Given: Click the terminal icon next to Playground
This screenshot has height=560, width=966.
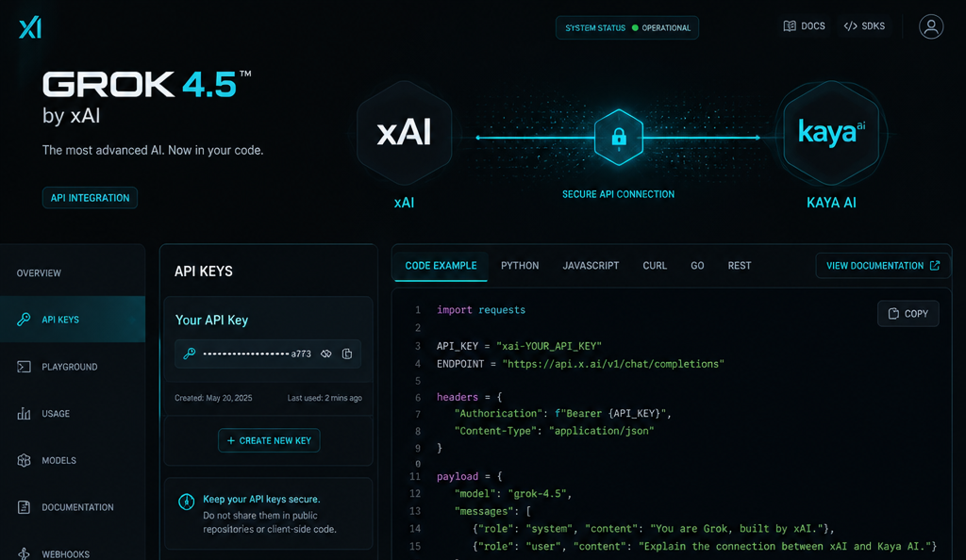Looking at the screenshot, I should pyautogui.click(x=24, y=367).
